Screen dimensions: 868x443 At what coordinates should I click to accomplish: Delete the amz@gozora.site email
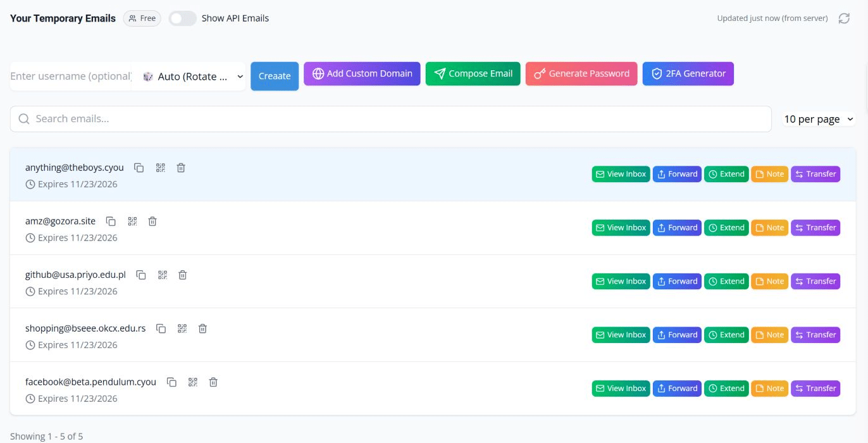152,221
